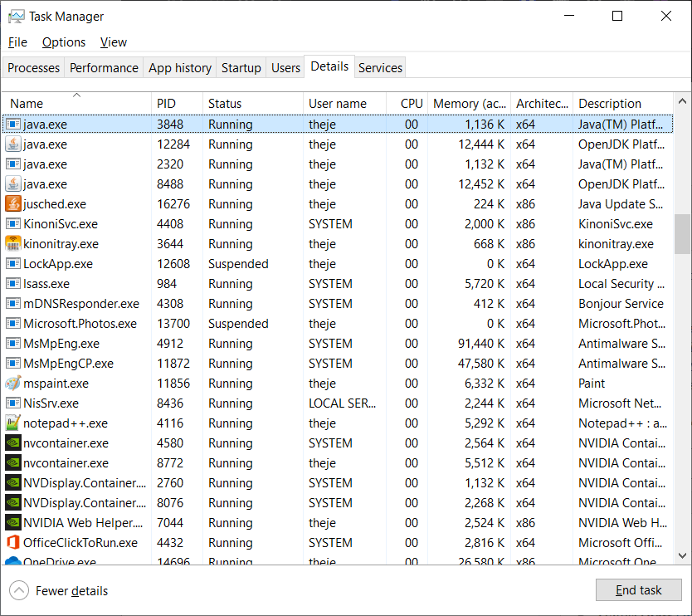Switch to the Performance tab
Screen dimensions: 692x616
[x=104, y=68]
